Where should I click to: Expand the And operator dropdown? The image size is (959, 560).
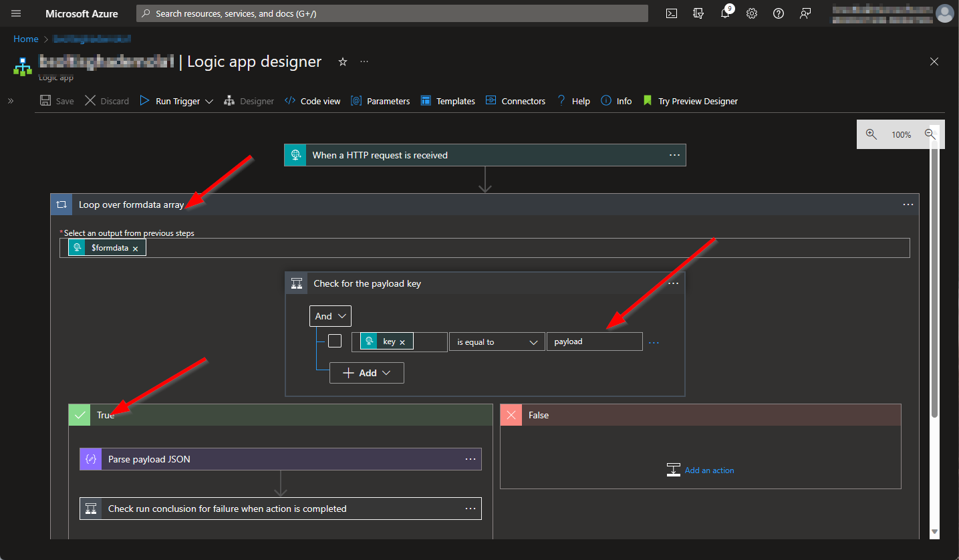(330, 316)
